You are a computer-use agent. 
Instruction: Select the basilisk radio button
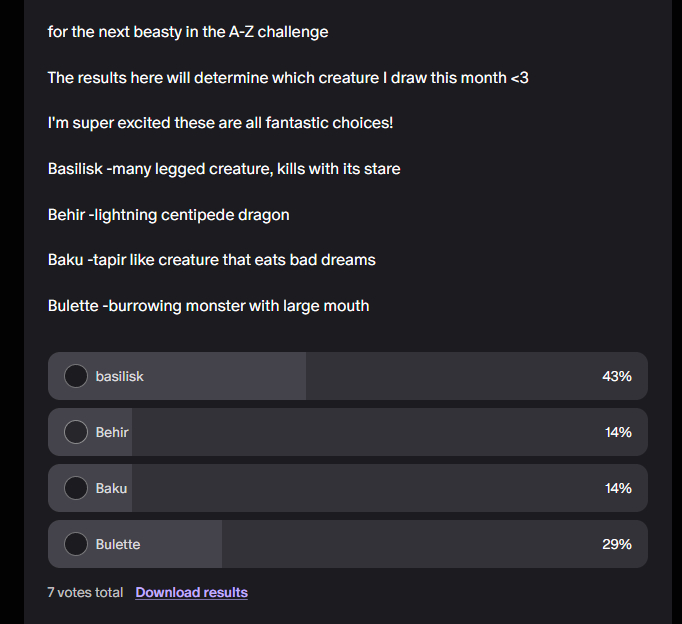tap(76, 376)
